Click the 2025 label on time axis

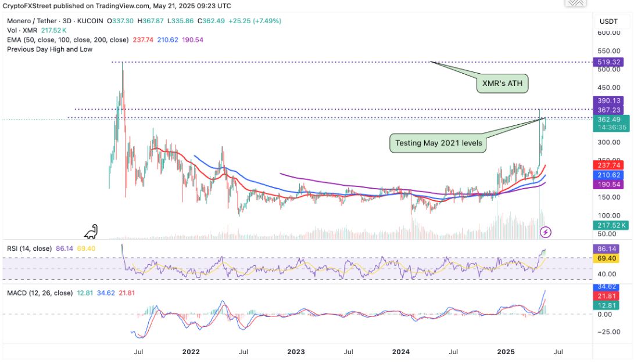pos(506,352)
